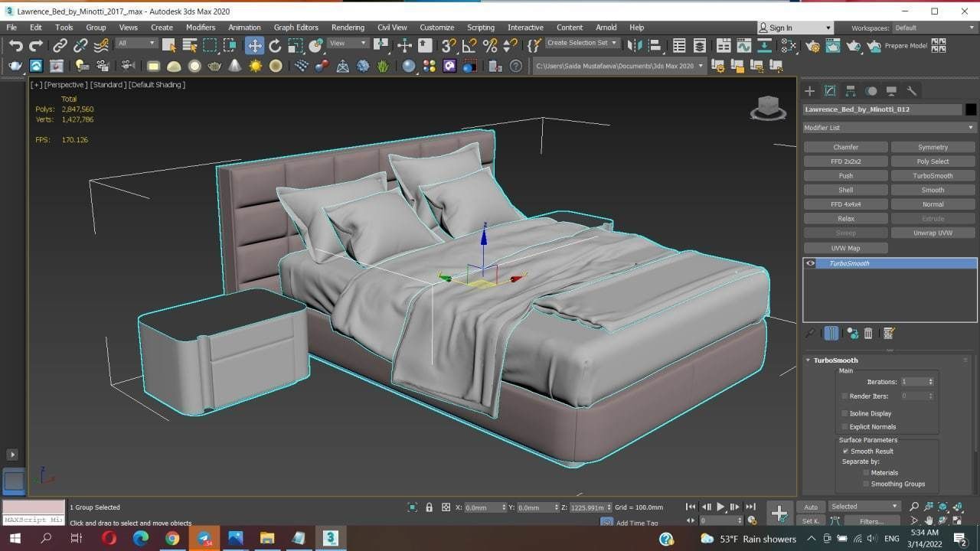Toggle the Angle Snap icon
This screenshot has height=551, width=980.
[469, 46]
